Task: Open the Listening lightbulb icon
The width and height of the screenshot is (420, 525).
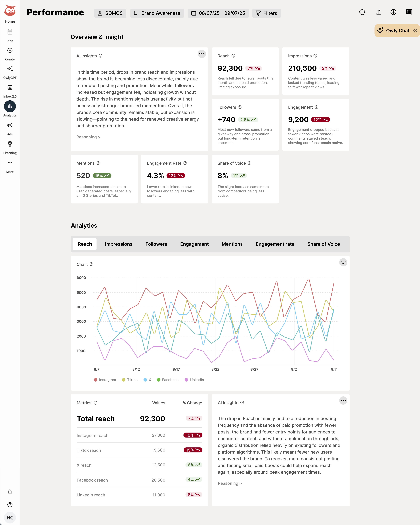Action: [x=10, y=144]
